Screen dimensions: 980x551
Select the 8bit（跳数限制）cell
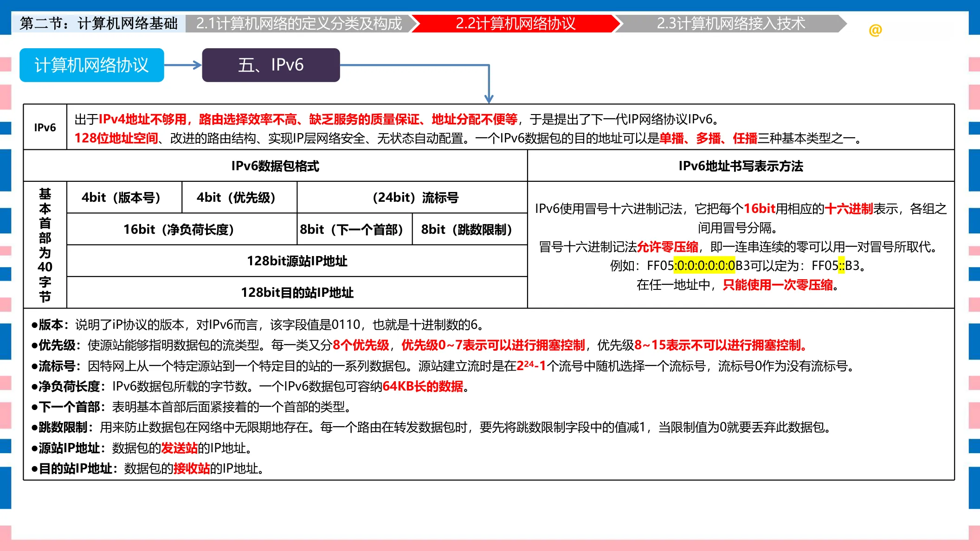click(470, 230)
